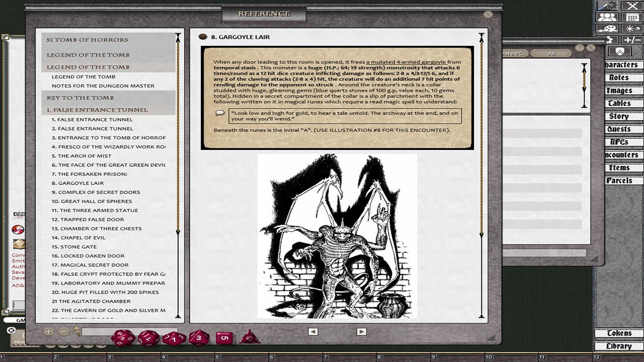This screenshot has width=644, height=362.
Task: Open the Party Sheet group icon
Action: pyautogui.click(x=607, y=17)
